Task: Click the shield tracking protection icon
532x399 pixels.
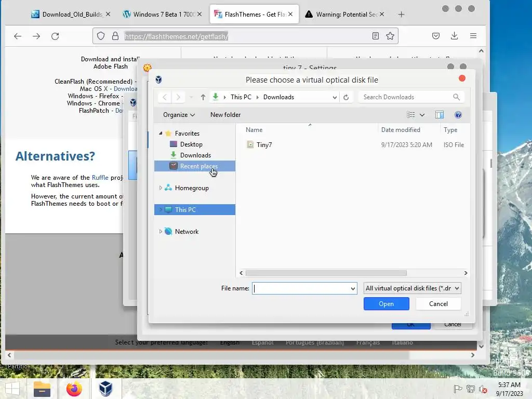Action: point(101,36)
